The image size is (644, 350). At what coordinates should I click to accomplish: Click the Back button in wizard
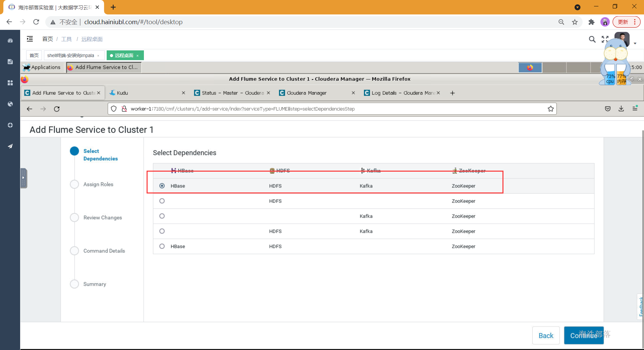click(x=546, y=335)
